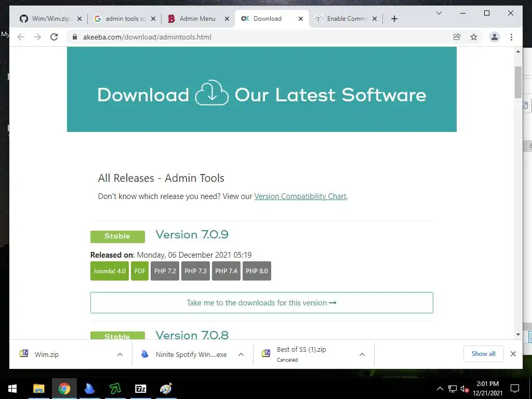Open File Explorer from taskbar

pyautogui.click(x=38, y=389)
